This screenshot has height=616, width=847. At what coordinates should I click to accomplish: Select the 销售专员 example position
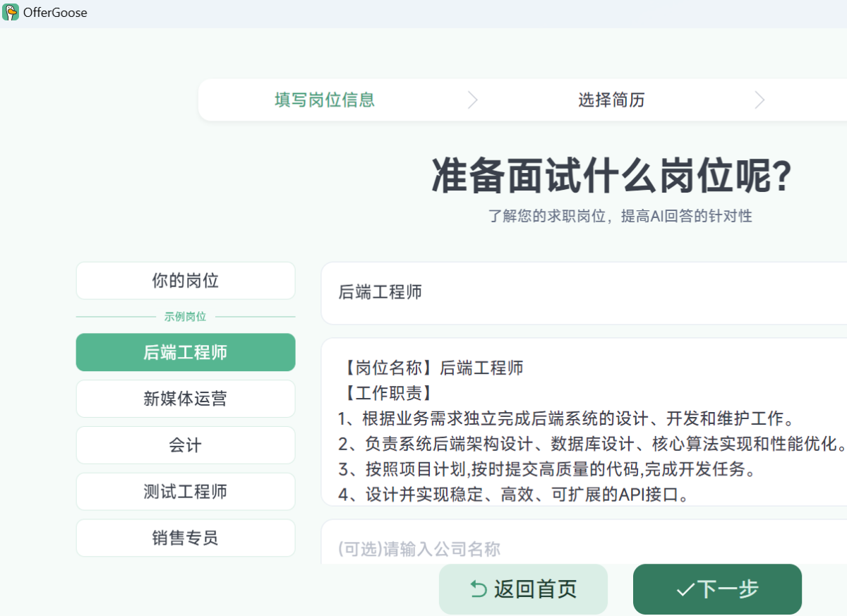[185, 538]
